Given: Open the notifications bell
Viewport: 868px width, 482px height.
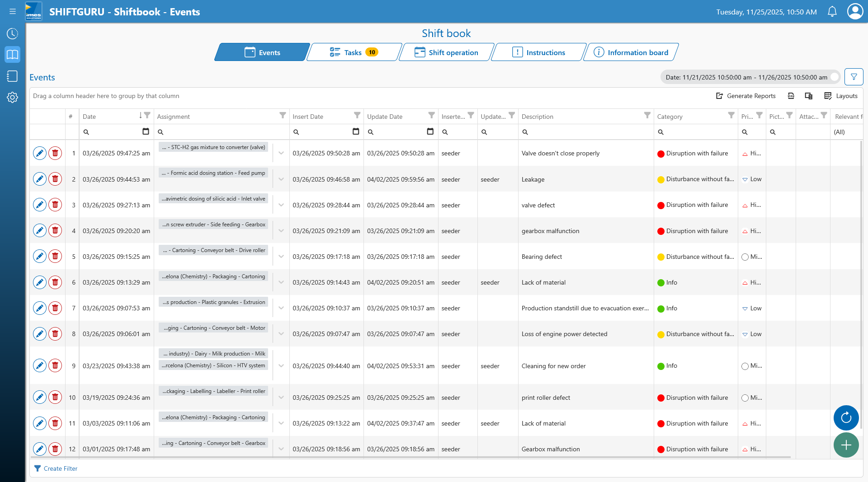Looking at the screenshot, I should (x=832, y=12).
